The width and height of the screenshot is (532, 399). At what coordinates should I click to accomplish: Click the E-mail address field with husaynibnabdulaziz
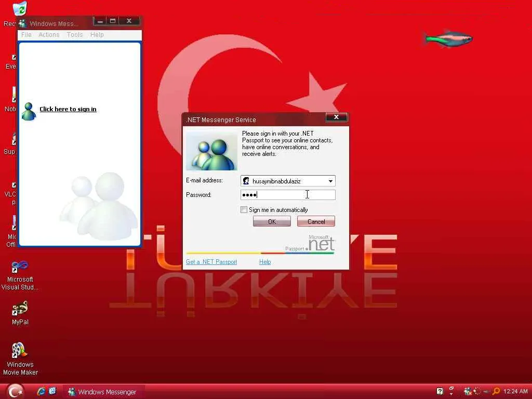coord(288,181)
